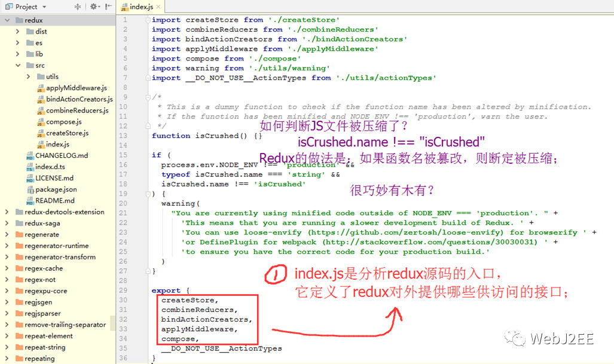
Task: Open the Project panel settings gear
Action: pos(94,7)
